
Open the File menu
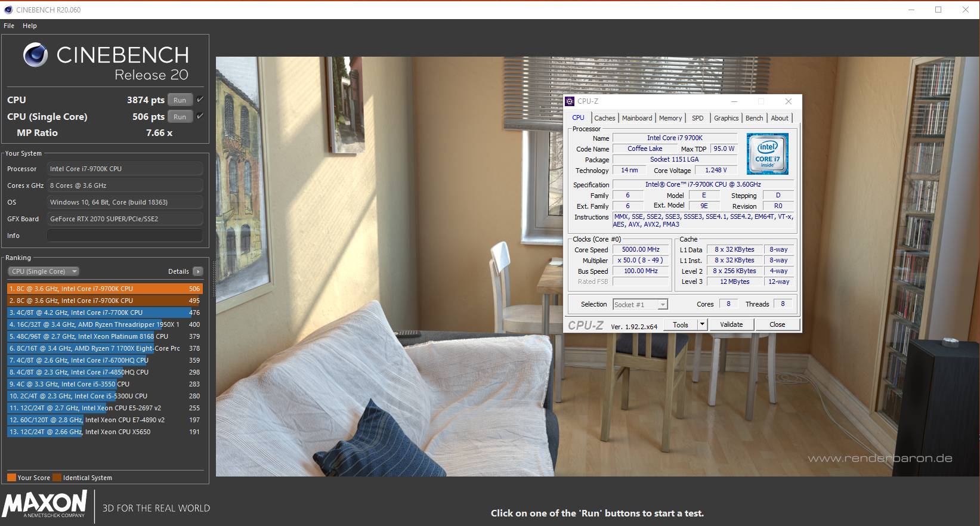9,26
